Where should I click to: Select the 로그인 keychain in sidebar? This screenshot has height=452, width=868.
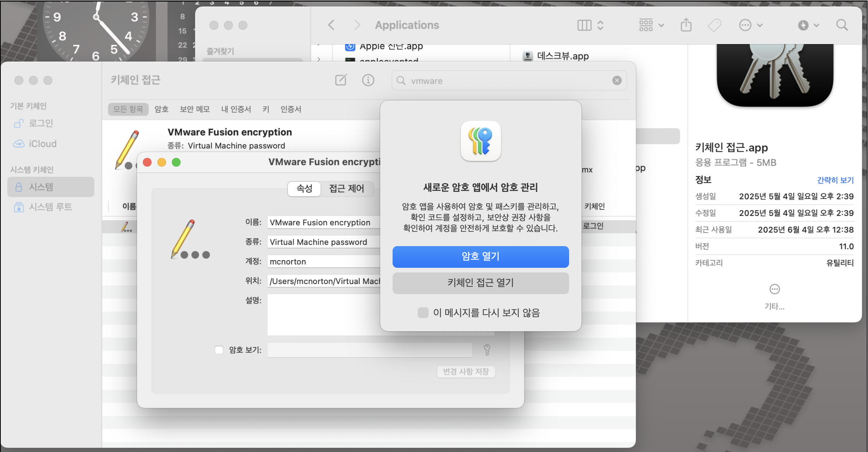click(51, 123)
